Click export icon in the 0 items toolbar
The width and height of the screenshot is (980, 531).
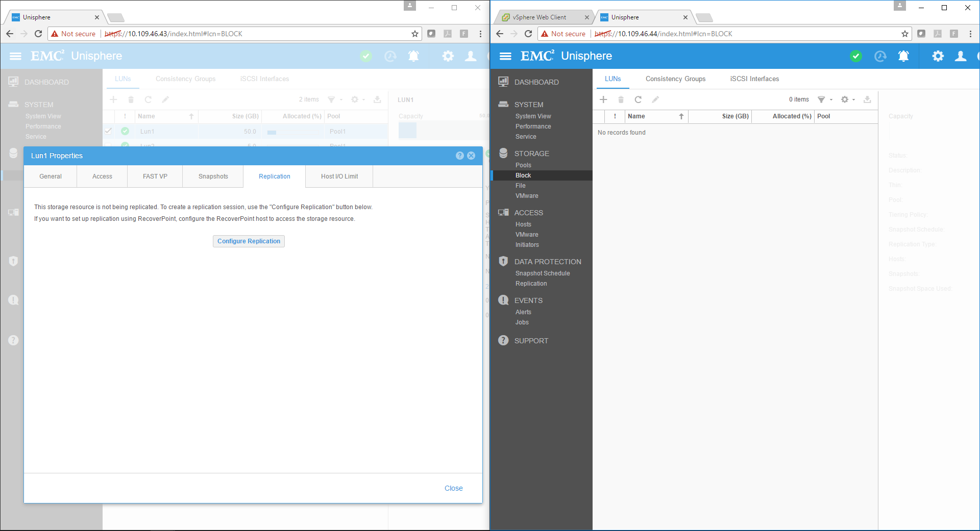867,99
